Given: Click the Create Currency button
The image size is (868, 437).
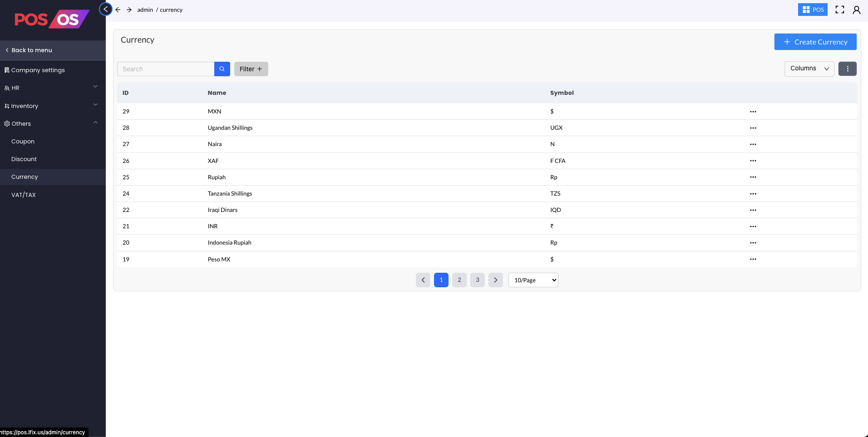Looking at the screenshot, I should point(815,42).
